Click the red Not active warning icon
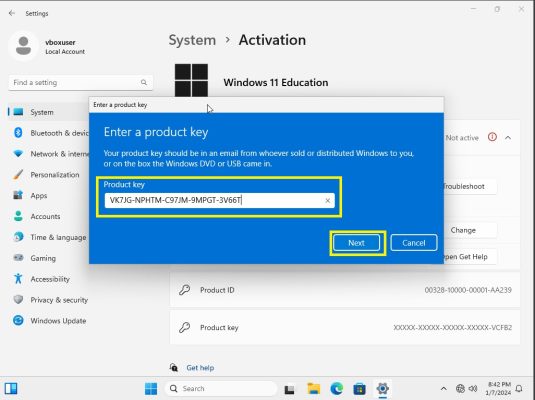The height and width of the screenshot is (400, 535). [x=492, y=137]
